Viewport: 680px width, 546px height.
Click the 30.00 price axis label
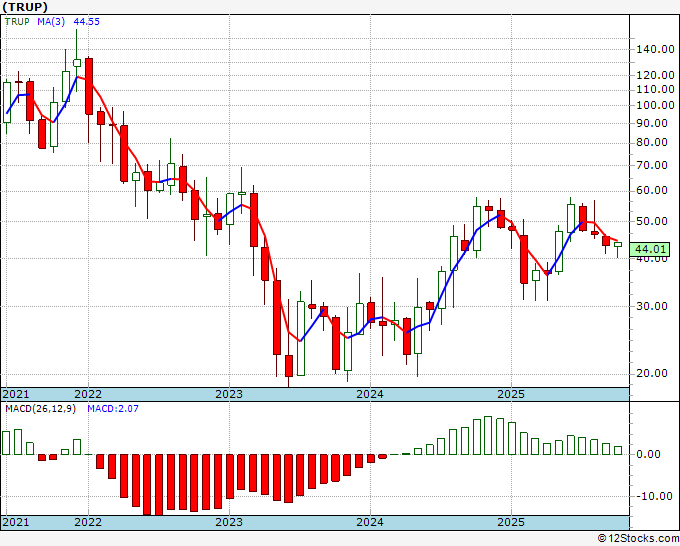pos(652,306)
